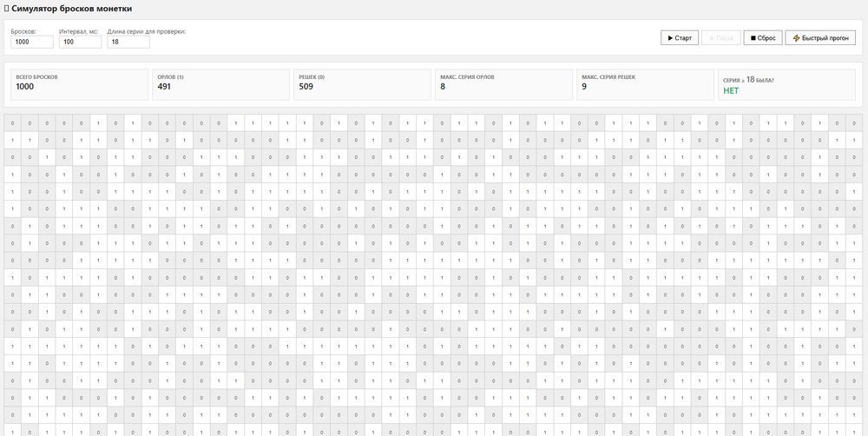Start the simulation with the Старт button
The width and height of the screenshot is (868, 436).
tap(680, 37)
